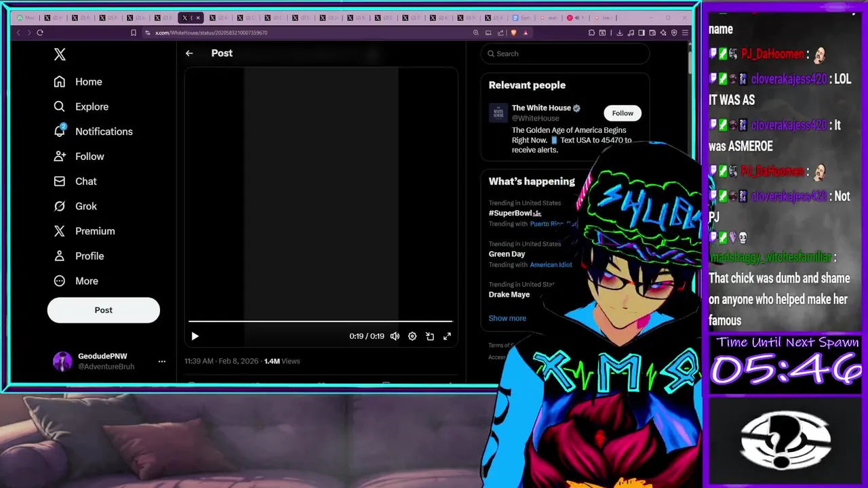Open Chat in the sidebar
868x488 pixels.
point(75,182)
